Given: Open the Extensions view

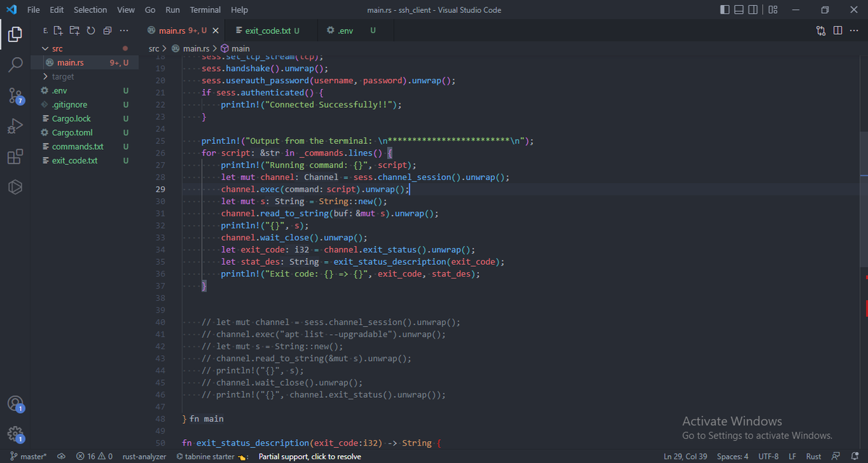Looking at the screenshot, I should coord(15,157).
